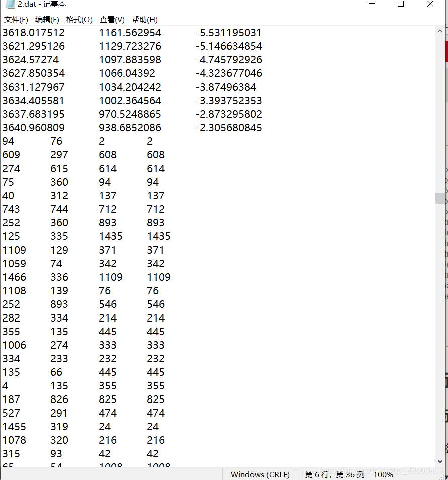Click the value 1161.562954
This screenshot has width=448, height=480.
pos(130,33)
